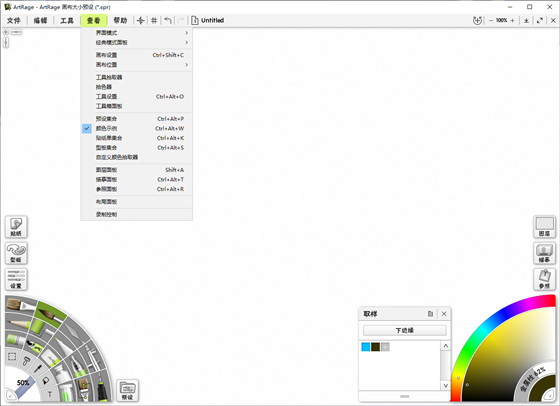Select the text T tool
560x406 pixels.
(50, 394)
